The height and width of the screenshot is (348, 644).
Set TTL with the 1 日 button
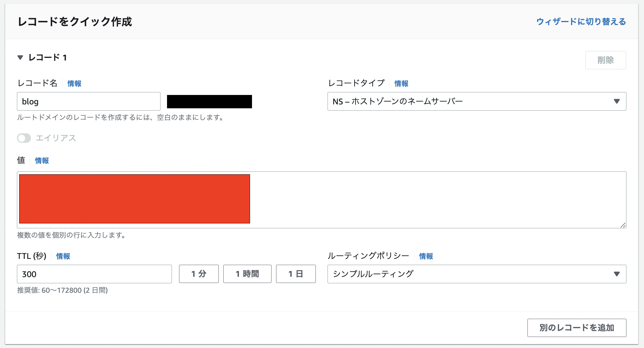tap(296, 274)
